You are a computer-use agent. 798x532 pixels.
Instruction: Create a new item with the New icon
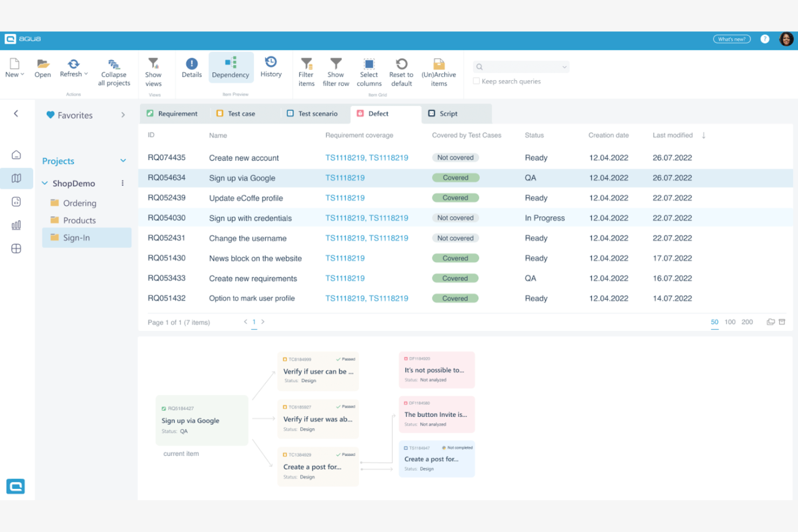point(14,64)
